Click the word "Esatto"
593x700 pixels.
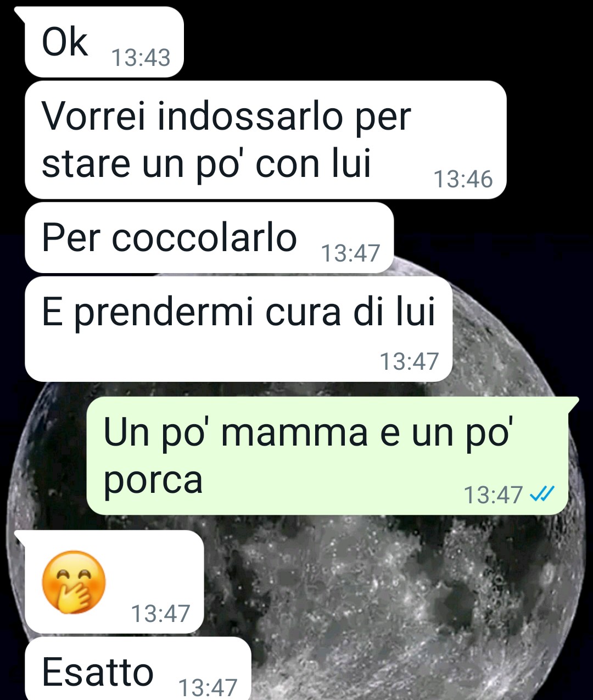click(x=98, y=672)
